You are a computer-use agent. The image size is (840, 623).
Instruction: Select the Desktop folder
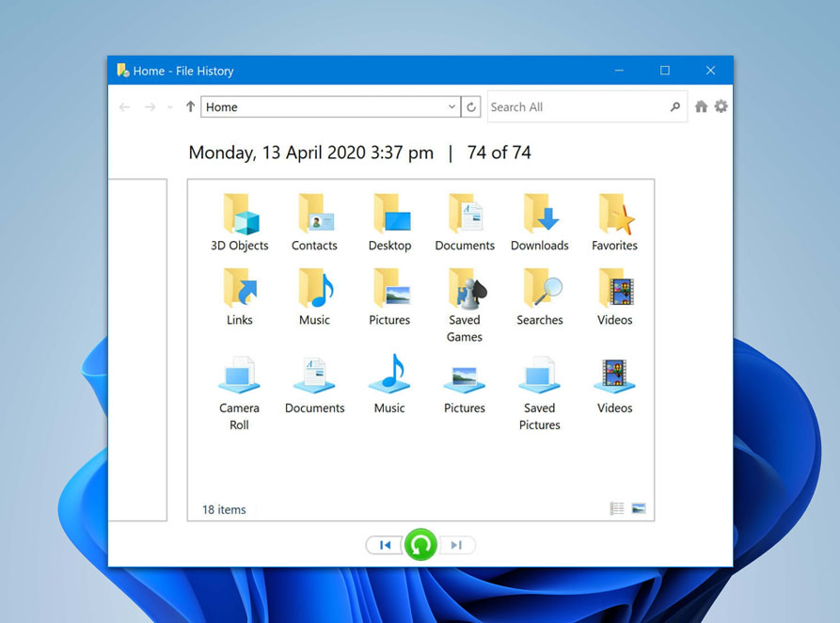coord(389,223)
